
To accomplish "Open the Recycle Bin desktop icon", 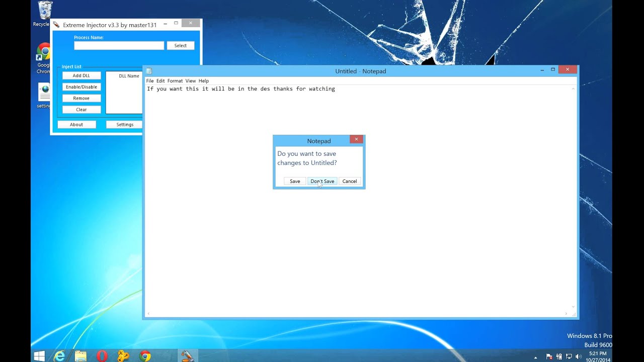I will point(44,14).
